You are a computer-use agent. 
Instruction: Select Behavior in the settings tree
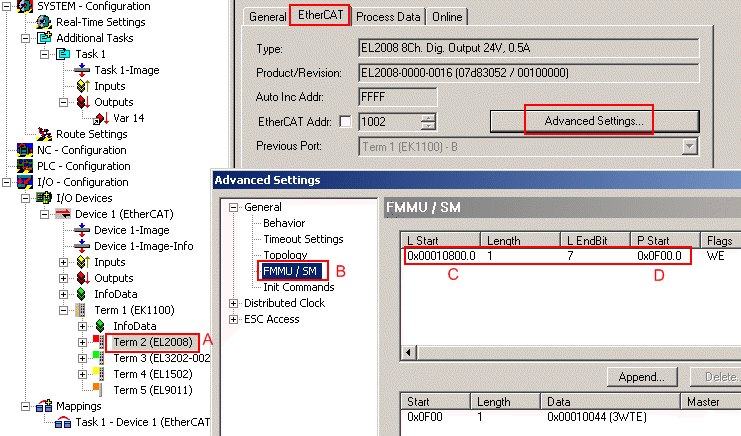[x=284, y=223]
